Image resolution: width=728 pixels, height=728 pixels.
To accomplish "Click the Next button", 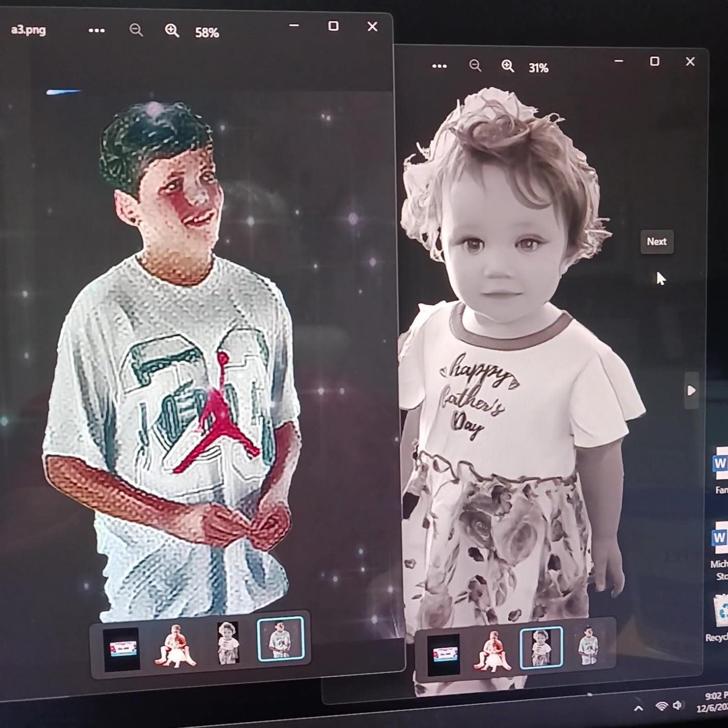I will 657,241.
